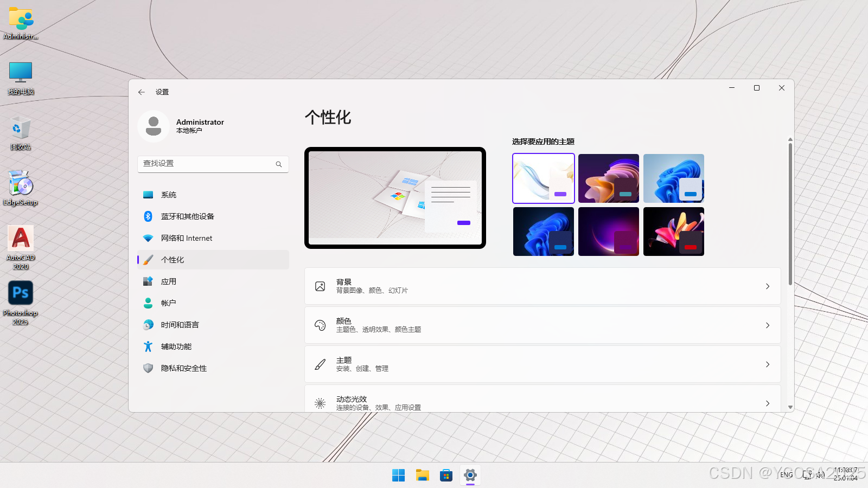Click the Administrator folder desktop icon
Screen dimensions: 868x488
tap(21, 23)
